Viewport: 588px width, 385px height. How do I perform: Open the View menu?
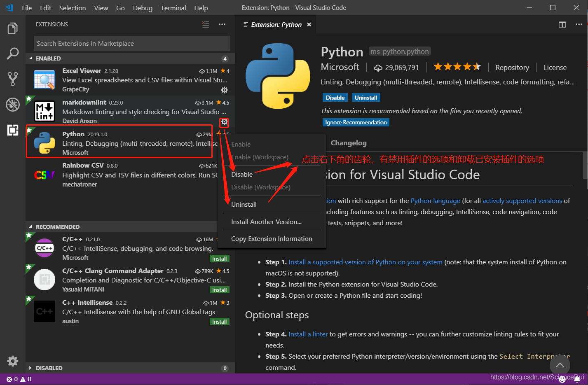coord(101,8)
